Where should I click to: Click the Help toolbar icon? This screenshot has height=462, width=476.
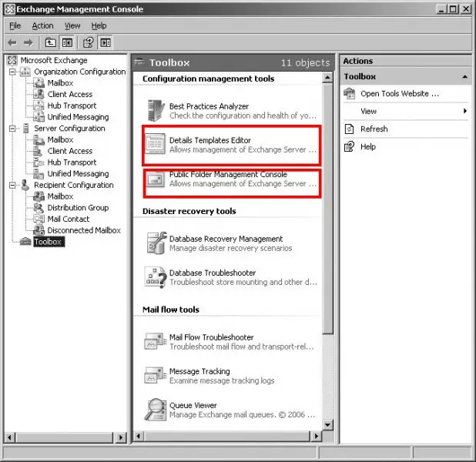click(x=89, y=42)
